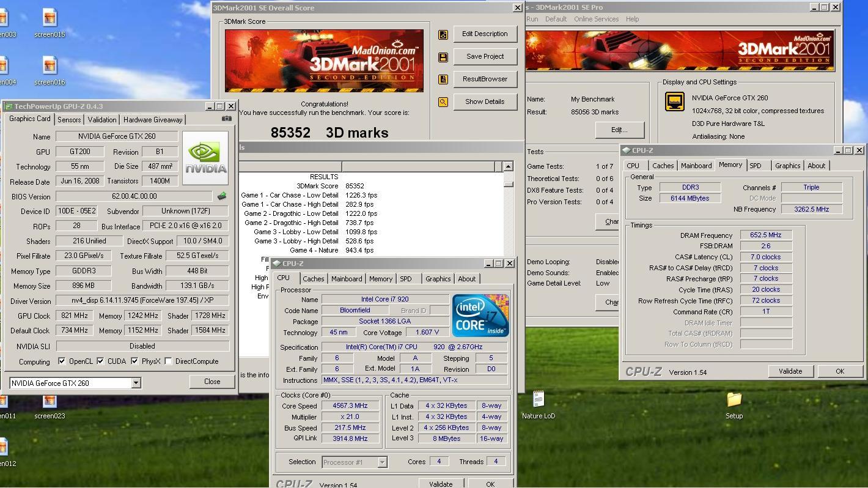Click the GPU-Z camera screenshot icon
The height and width of the screenshot is (488, 868).
coord(227,119)
